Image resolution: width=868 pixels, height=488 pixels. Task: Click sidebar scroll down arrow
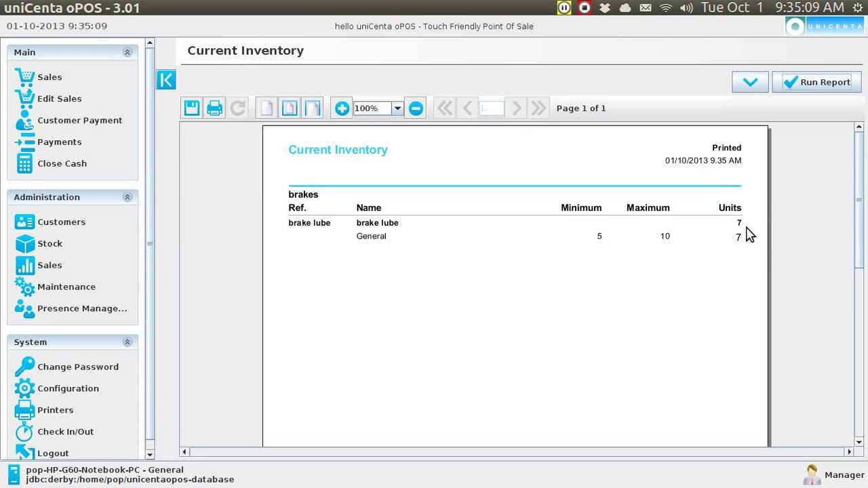150,455
